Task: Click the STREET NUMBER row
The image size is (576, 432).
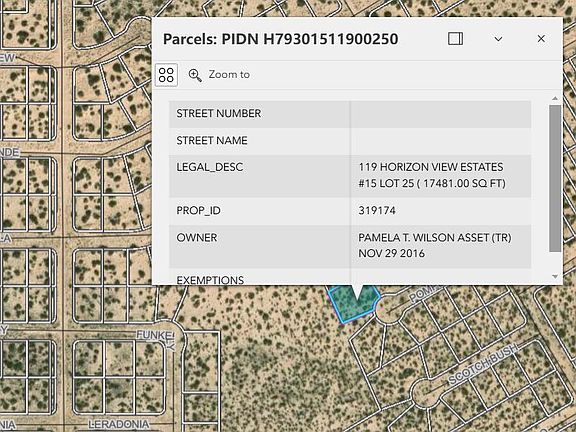Action: [x=350, y=114]
